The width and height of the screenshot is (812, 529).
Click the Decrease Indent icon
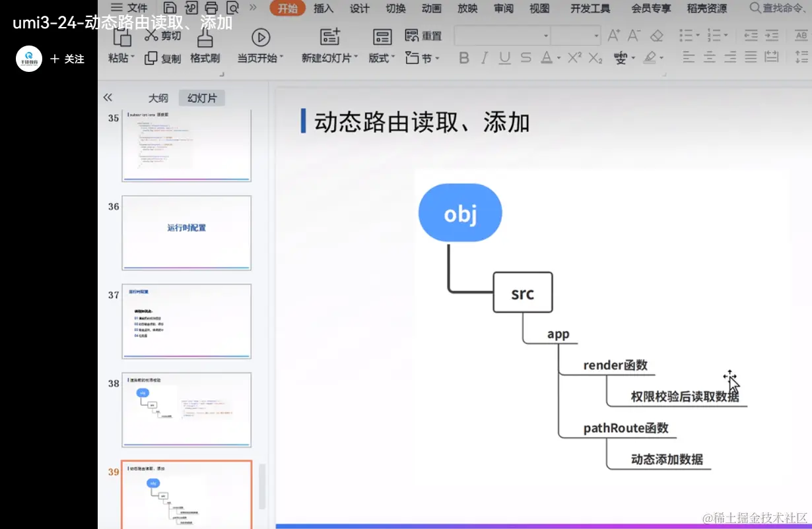(x=751, y=35)
